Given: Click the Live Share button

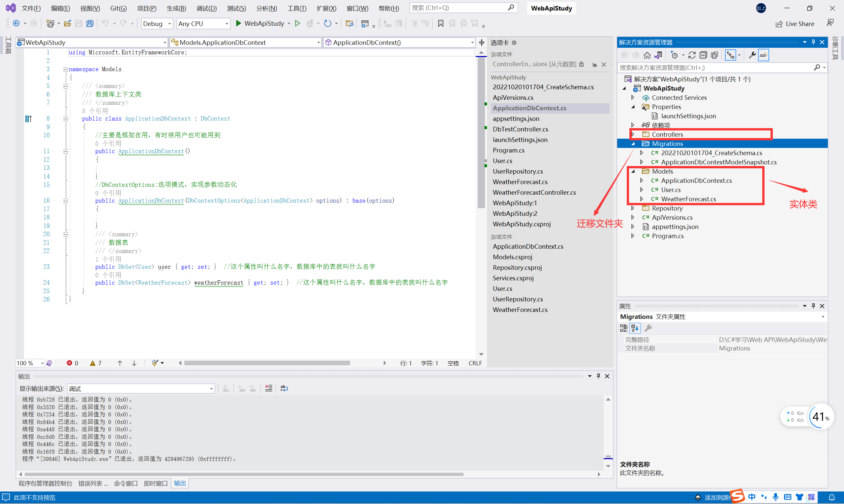Looking at the screenshot, I should click(x=795, y=24).
